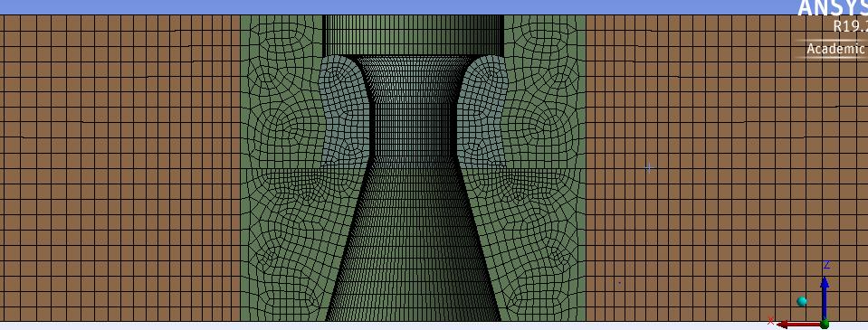The height and width of the screenshot is (330, 868).
Task: Select the cylindrical chamber at the top center
Action: tap(413, 35)
